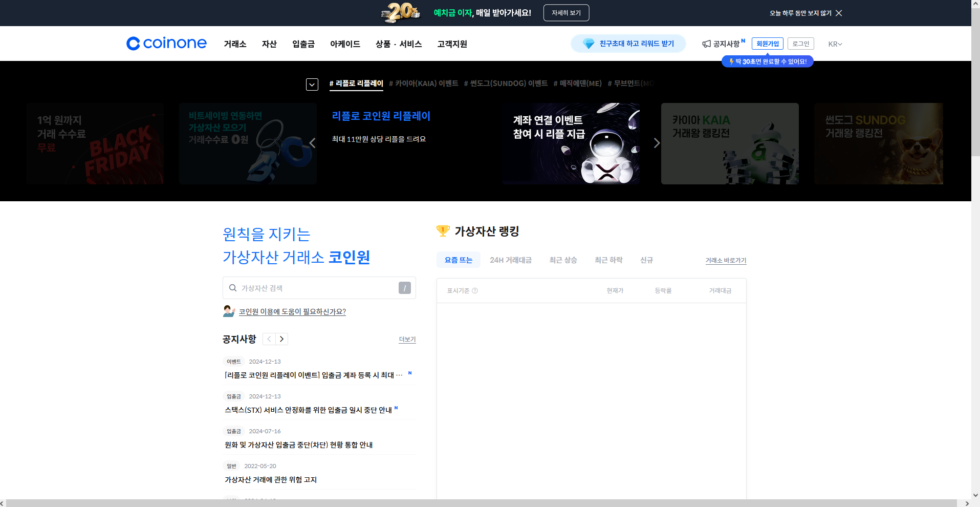
Task: Expand the hashtag event list chevron
Action: click(x=312, y=84)
